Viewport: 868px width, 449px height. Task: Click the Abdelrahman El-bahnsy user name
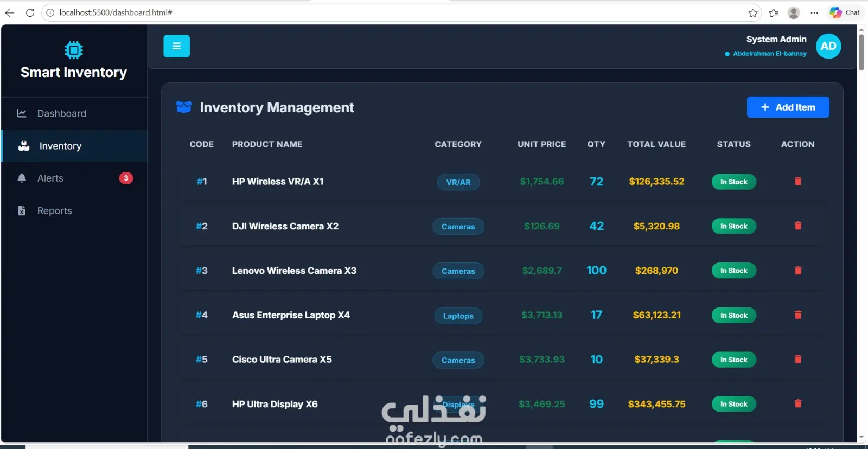coord(770,54)
